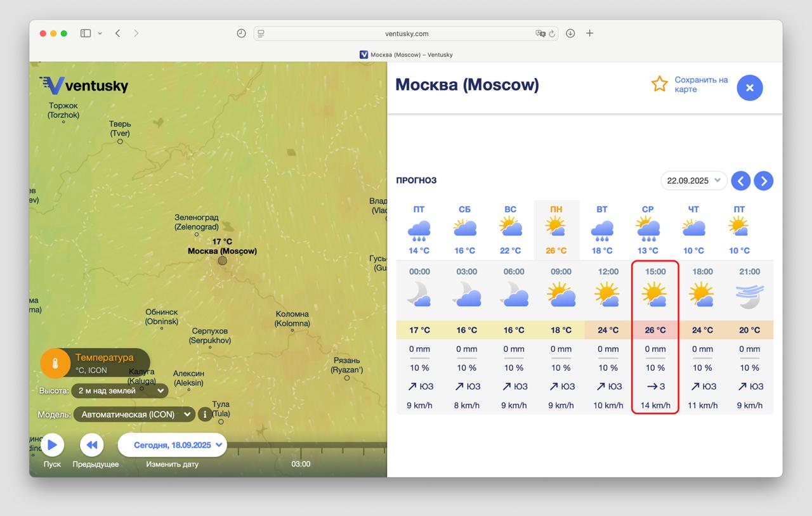812x516 pixels.
Task: Click the Москва (Moscow) – Ventusky browser tab
Action: pyautogui.click(x=406, y=55)
